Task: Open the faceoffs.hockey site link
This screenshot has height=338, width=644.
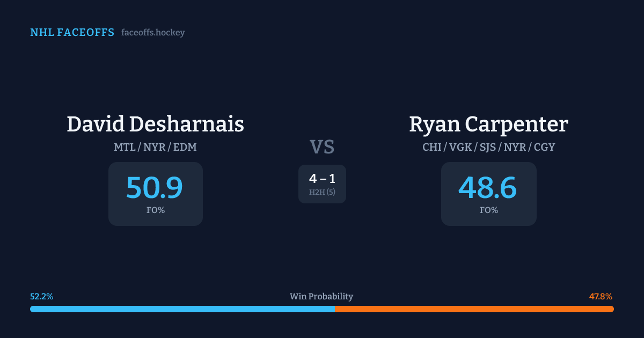Action: [x=153, y=33]
